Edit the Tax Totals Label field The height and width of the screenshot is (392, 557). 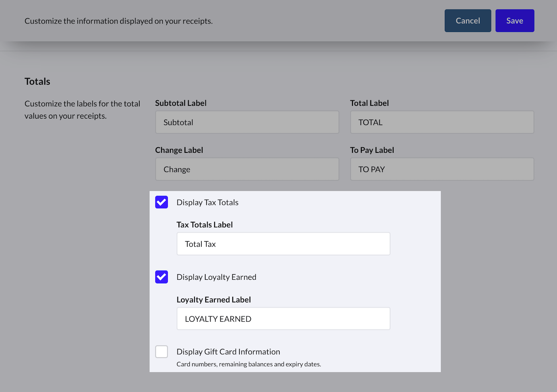283,244
